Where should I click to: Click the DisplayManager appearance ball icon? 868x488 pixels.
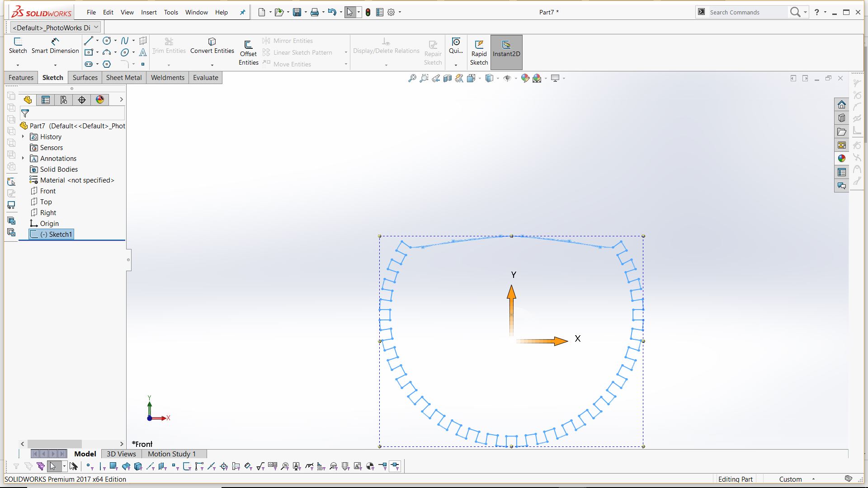100,100
